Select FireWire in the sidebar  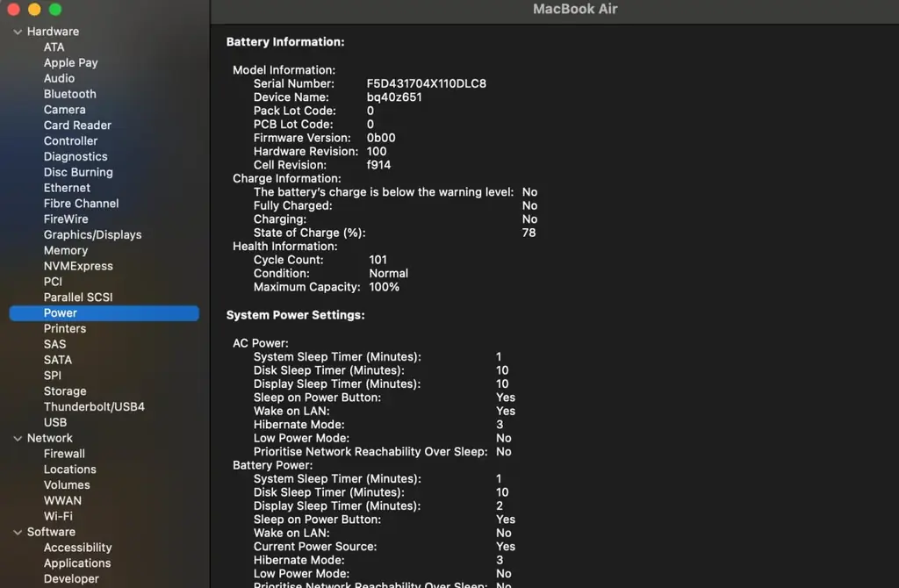click(x=66, y=219)
